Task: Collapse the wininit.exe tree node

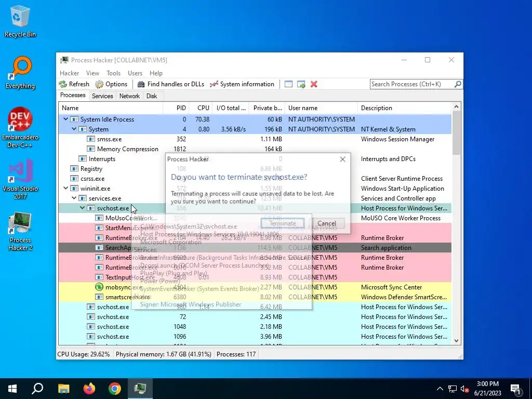Action: [x=65, y=188]
